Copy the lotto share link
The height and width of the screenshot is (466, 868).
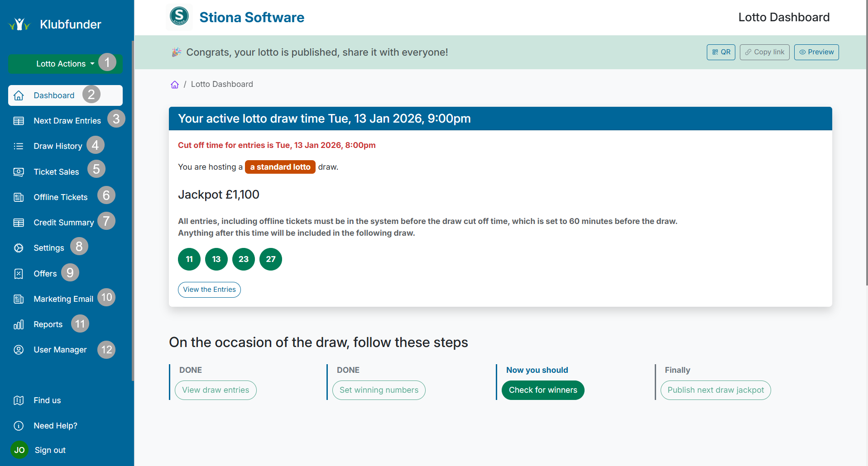(x=764, y=52)
